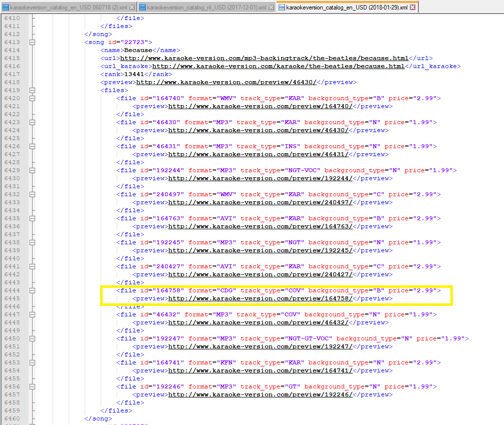Open the preview/164758 link

click(260, 298)
